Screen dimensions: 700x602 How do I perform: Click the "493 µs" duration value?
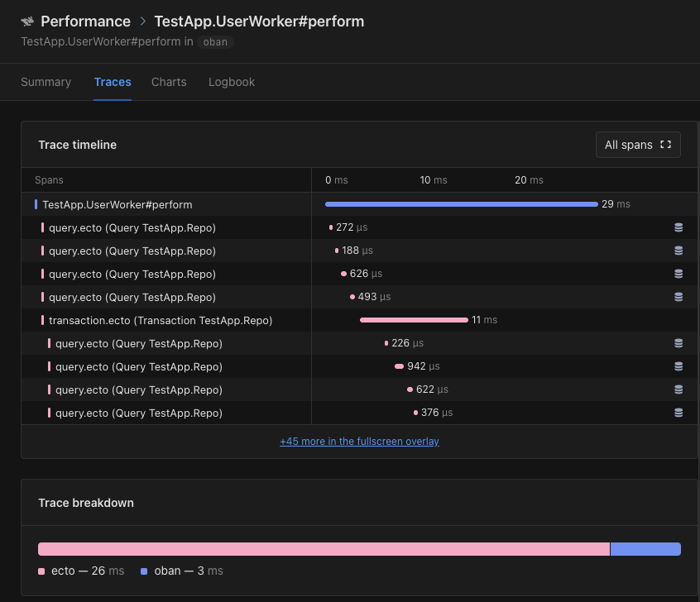375,296
